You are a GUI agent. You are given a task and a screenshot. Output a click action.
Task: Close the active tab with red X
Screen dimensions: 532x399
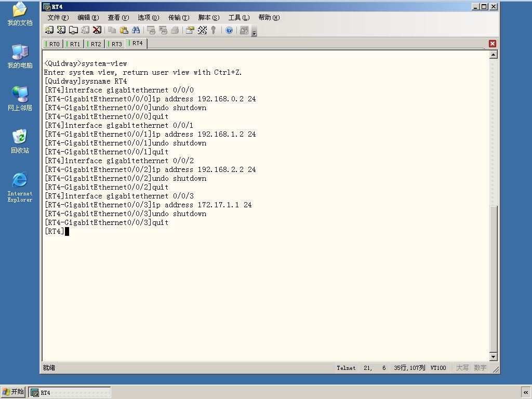tap(493, 44)
